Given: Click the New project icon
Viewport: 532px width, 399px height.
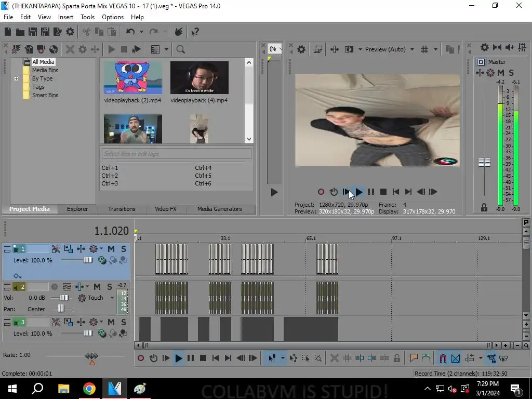Looking at the screenshot, I should click(x=8, y=32).
